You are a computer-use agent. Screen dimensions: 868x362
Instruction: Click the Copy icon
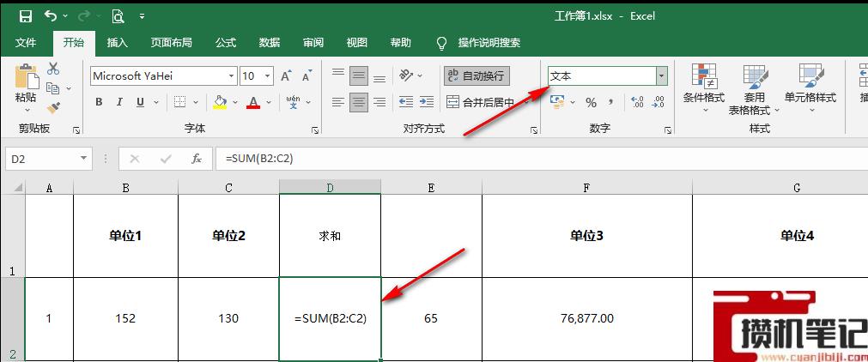coord(53,88)
